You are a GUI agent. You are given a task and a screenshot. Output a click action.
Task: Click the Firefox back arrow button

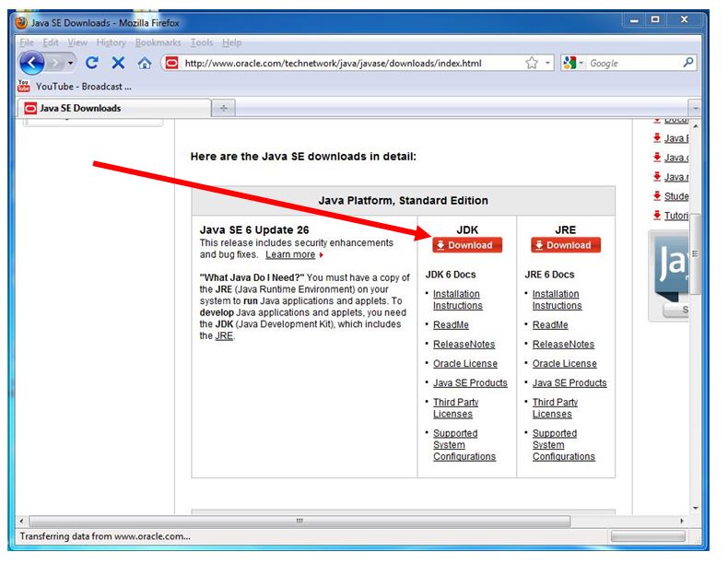(32, 63)
